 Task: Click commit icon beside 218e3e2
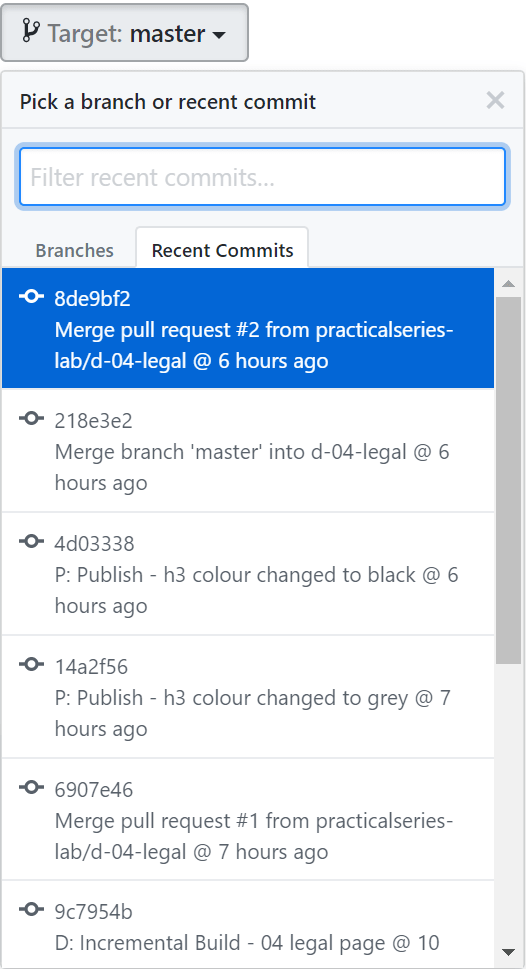pyautogui.click(x=32, y=419)
